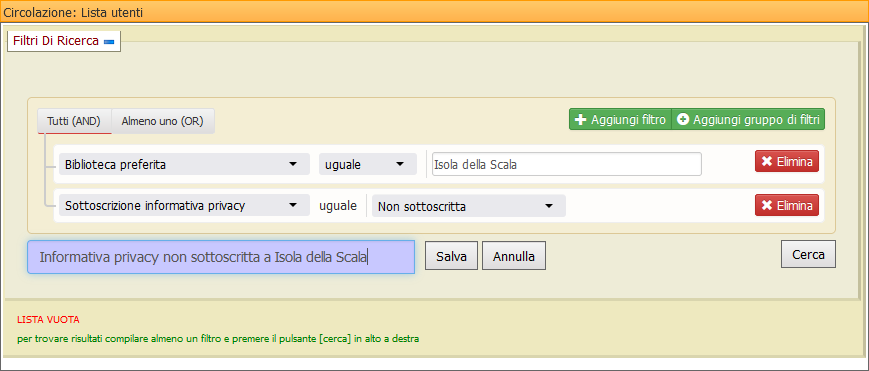Viewport: 869px width, 371px height.
Task: Cancel saving with Annulla button
Action: tap(514, 256)
